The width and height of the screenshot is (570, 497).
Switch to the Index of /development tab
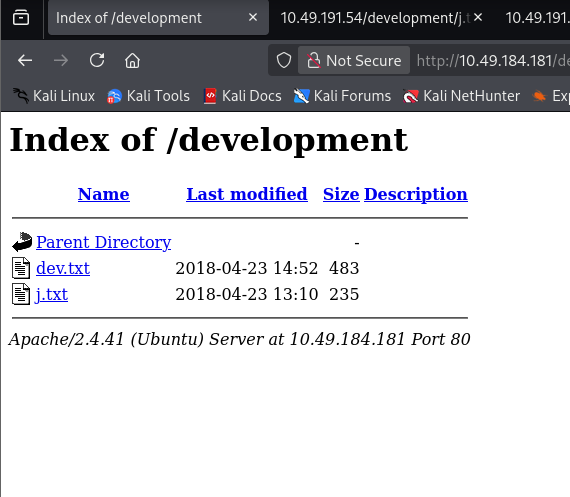tap(158, 18)
